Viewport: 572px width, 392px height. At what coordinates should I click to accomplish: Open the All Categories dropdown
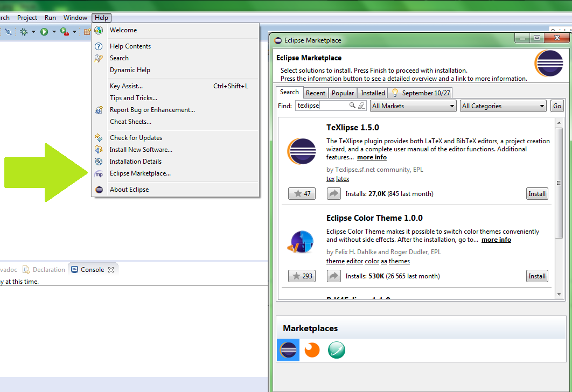click(503, 106)
